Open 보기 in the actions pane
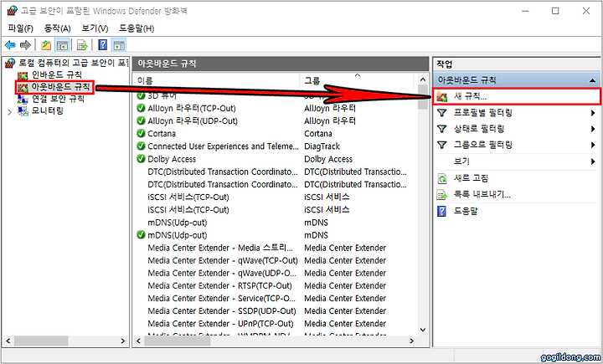This screenshot has height=364, width=603. pos(461,161)
